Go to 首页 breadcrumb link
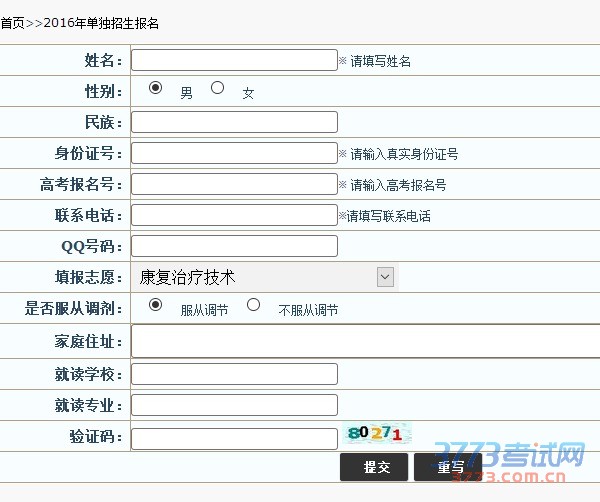Viewport: 600px width, 502px height. (x=13, y=22)
